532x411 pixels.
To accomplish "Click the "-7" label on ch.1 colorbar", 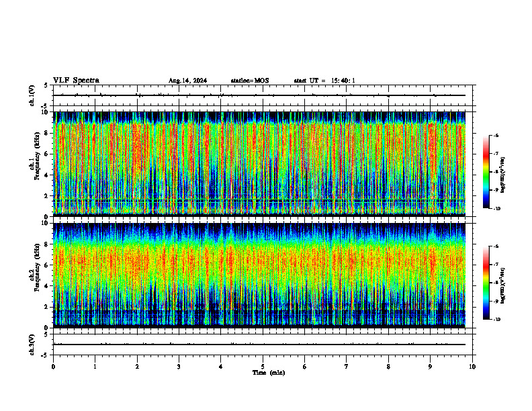I will point(496,154).
